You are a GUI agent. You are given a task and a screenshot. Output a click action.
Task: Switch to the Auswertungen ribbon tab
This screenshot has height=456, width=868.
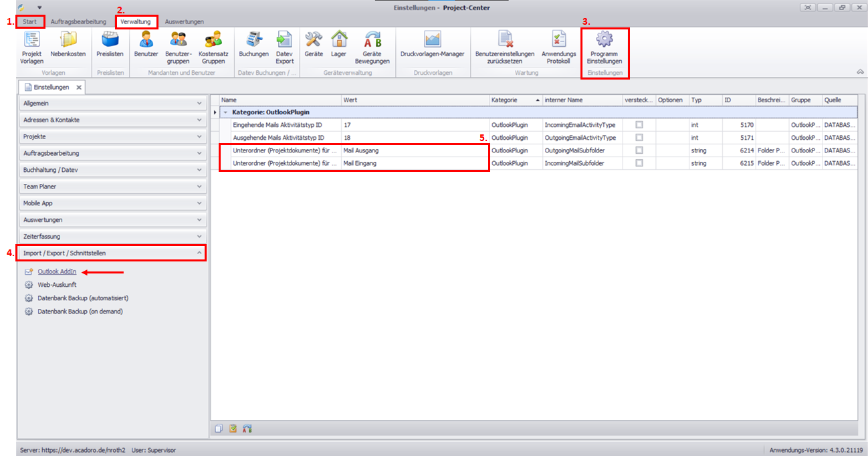coord(185,22)
